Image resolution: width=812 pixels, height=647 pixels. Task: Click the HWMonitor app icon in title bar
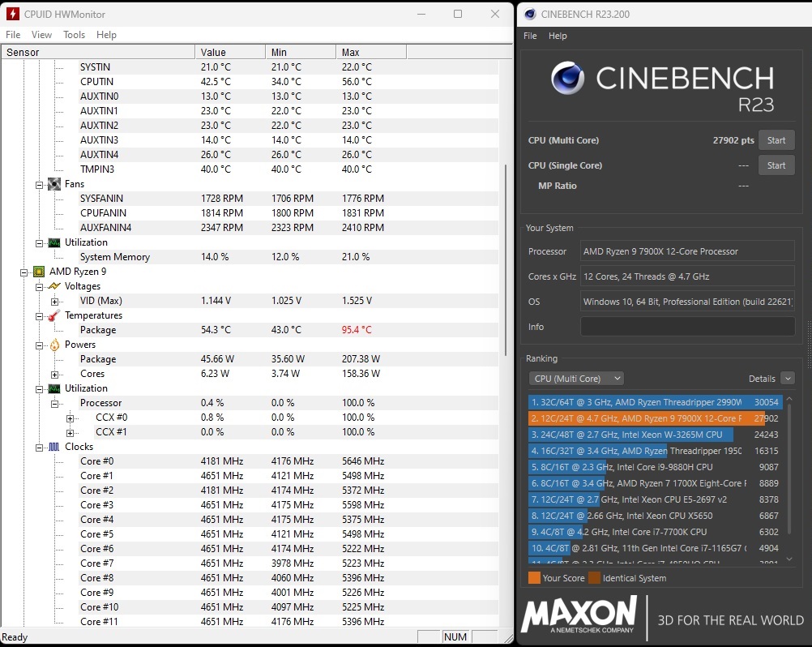12,14
